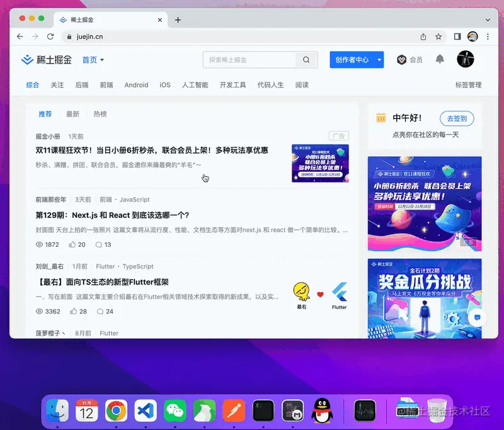Open Activity Monitor from the dock

pyautogui.click(x=365, y=410)
